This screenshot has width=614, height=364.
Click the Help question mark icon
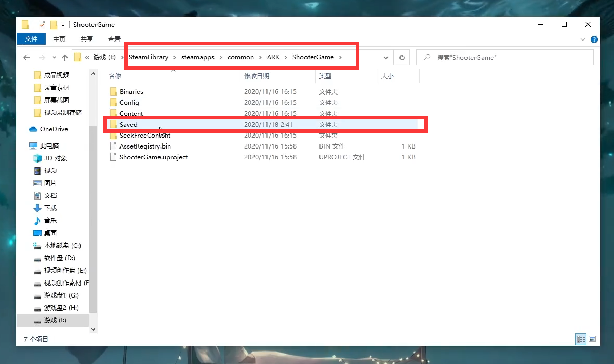click(x=594, y=39)
